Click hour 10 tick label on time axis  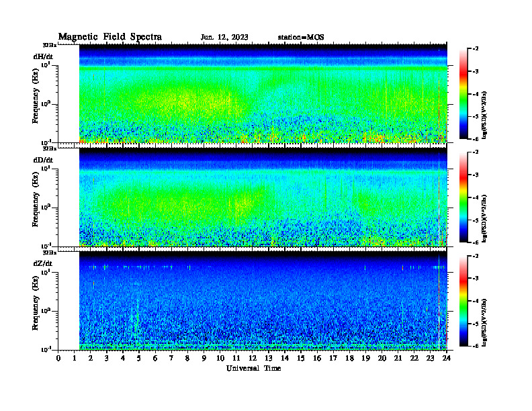(220, 359)
